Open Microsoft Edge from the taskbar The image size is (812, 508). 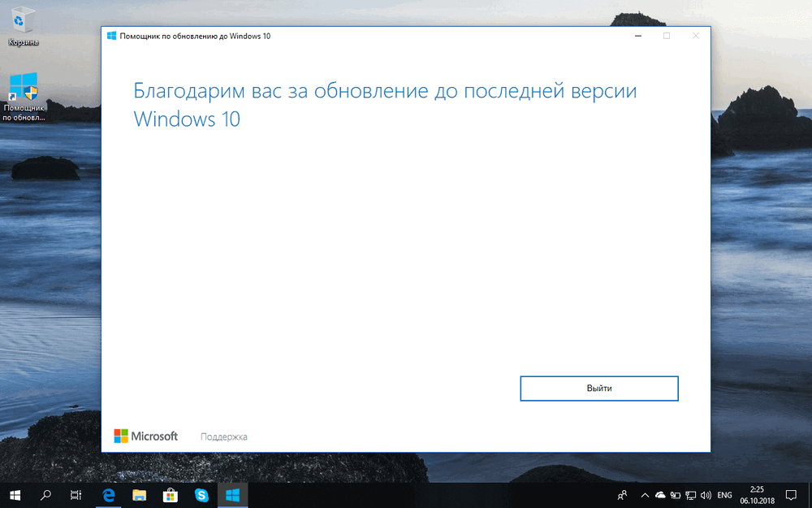108,495
